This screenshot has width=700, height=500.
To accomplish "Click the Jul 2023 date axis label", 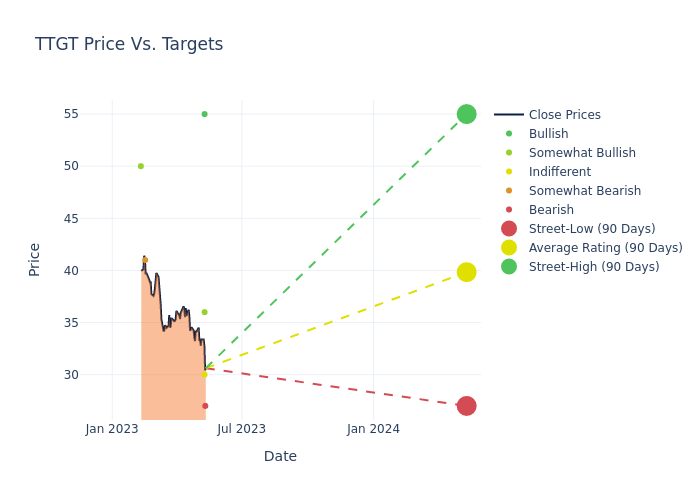I will click(x=242, y=429).
